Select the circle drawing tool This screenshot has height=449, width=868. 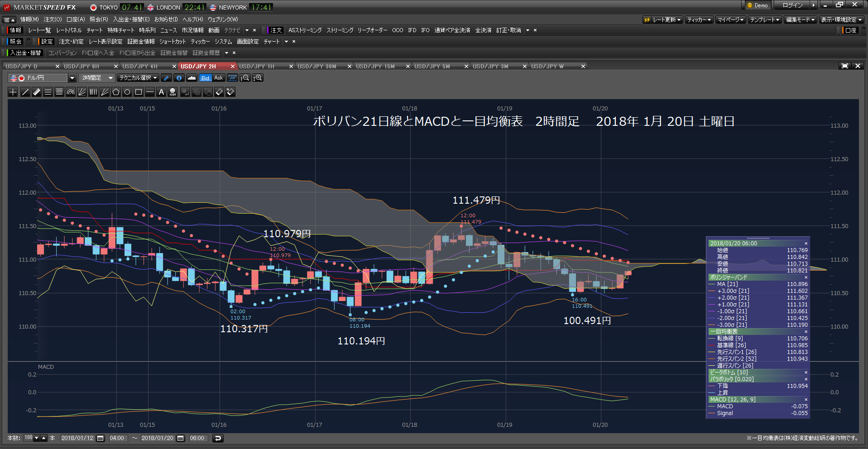coord(127,92)
